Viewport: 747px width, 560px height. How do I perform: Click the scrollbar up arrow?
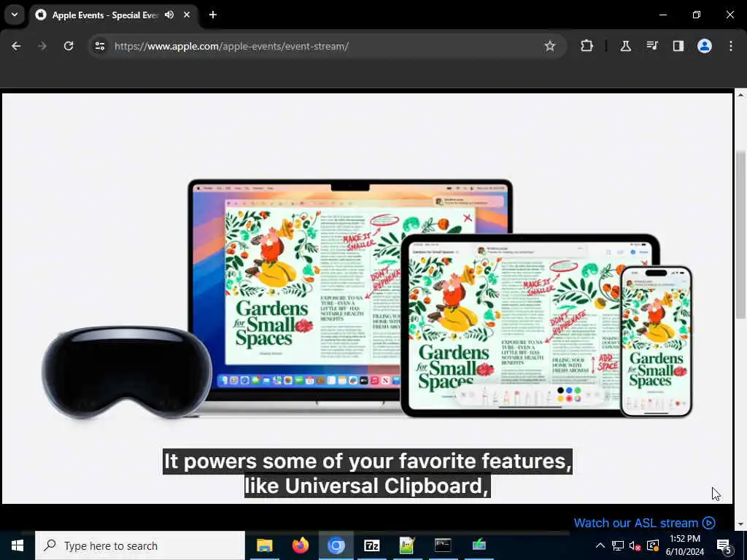tap(740, 96)
